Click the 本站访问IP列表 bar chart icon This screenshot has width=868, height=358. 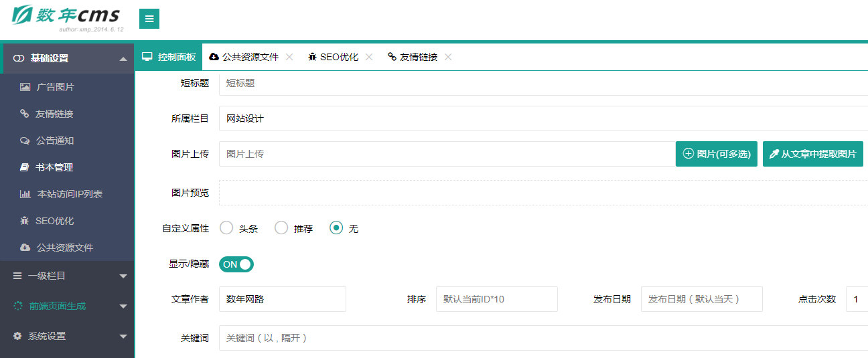[25, 194]
